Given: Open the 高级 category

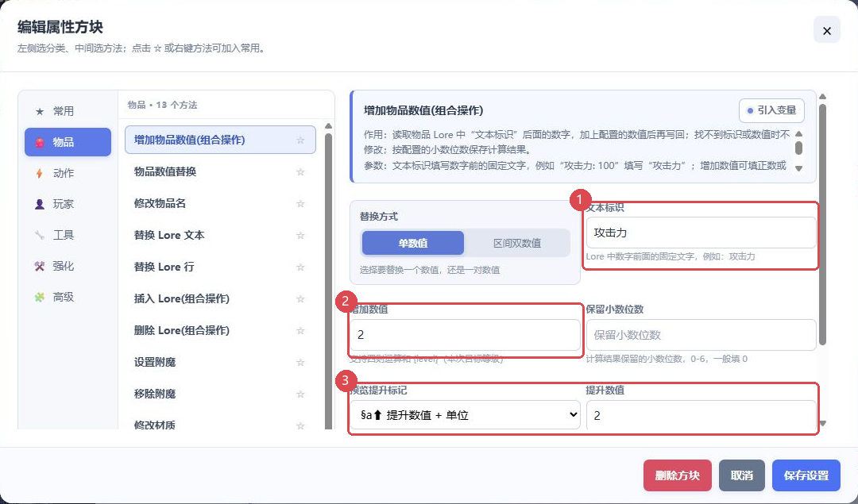Looking at the screenshot, I should [x=68, y=297].
